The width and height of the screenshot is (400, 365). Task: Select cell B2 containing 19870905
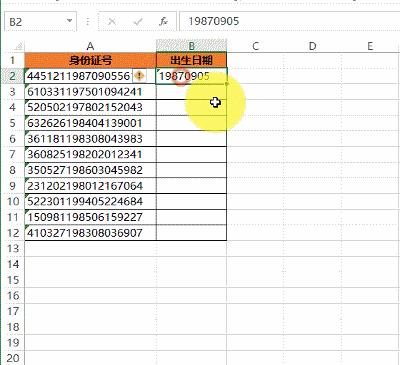tap(192, 76)
